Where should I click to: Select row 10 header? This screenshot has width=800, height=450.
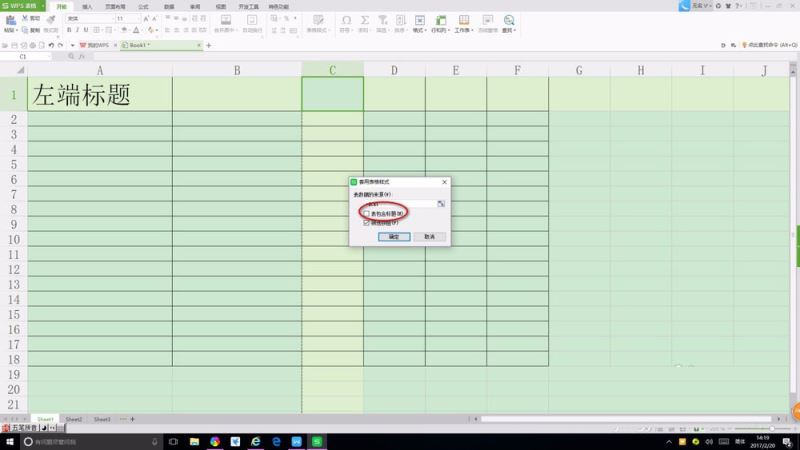tap(14, 239)
